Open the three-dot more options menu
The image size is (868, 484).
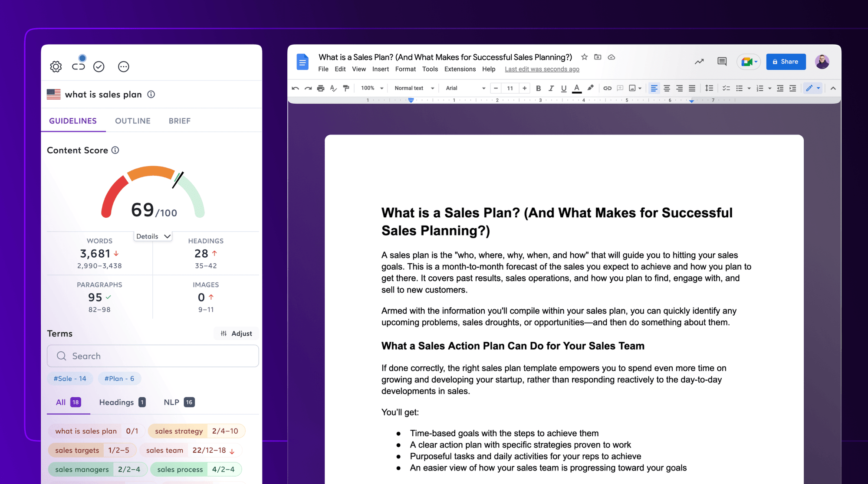(123, 66)
